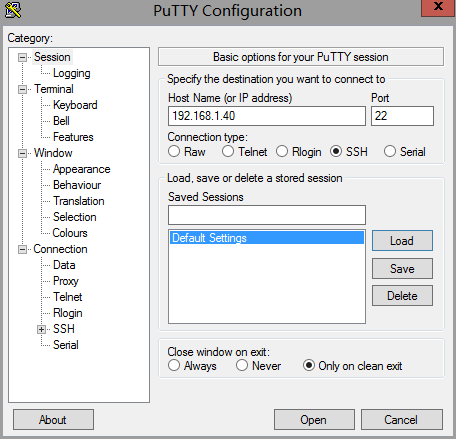Collapse the Window tree node
The width and height of the screenshot is (456, 439).
22,153
